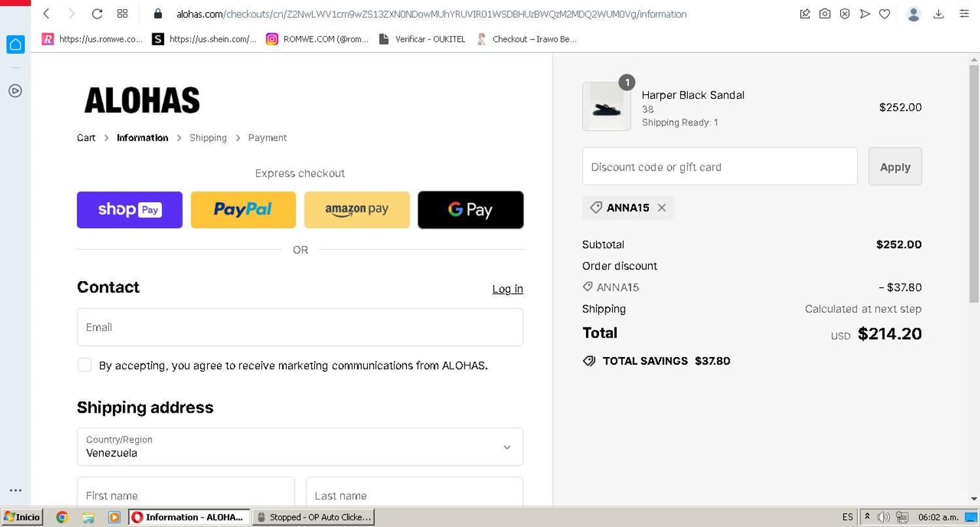
Task: Click the TOTAL SAVINGS tag icon
Action: (589, 361)
